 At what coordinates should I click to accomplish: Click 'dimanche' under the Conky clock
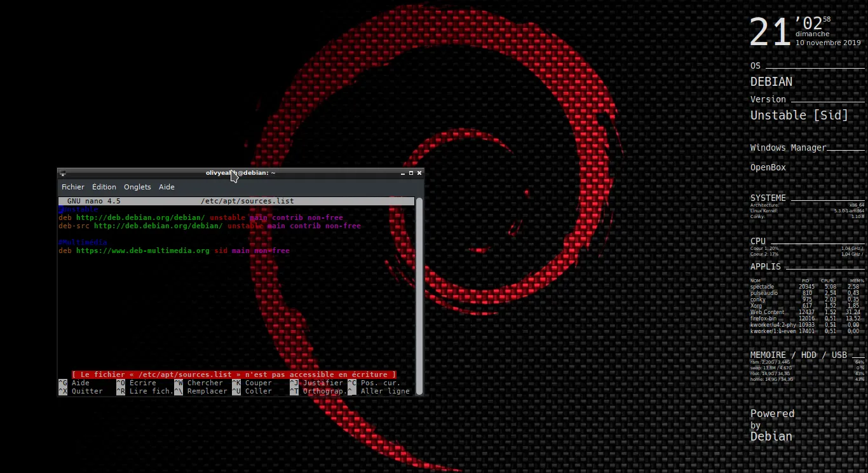click(x=813, y=34)
